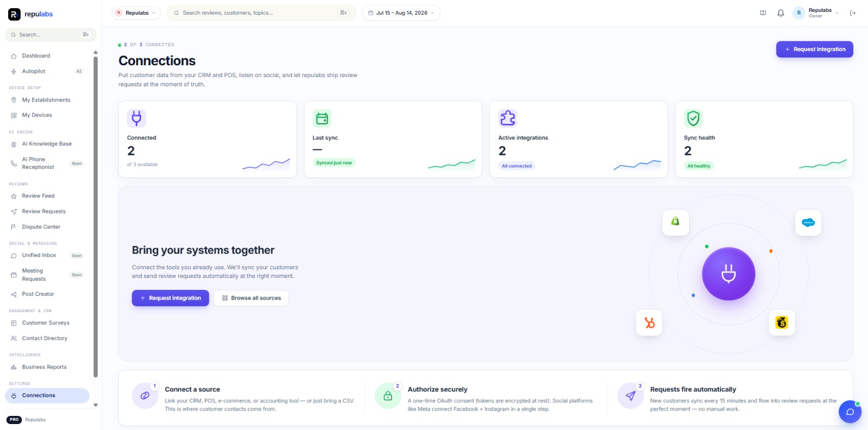The image size is (868, 430).
Task: Click the PRO plan badge
Action: [14, 420]
